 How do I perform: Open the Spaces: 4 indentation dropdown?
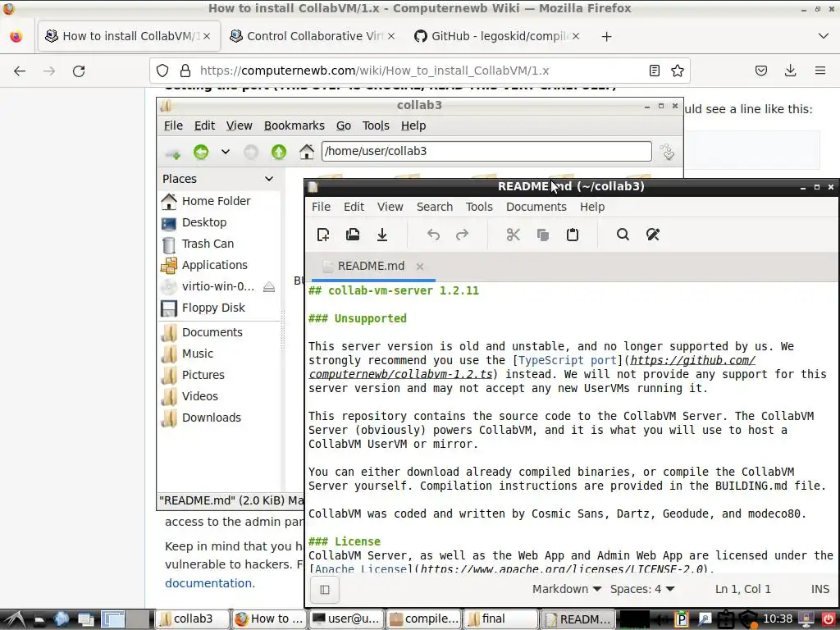coord(642,589)
